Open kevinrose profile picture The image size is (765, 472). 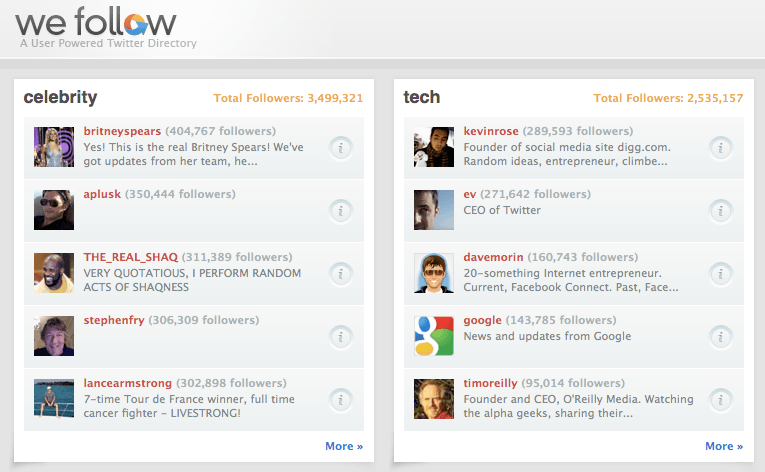pyautogui.click(x=434, y=147)
